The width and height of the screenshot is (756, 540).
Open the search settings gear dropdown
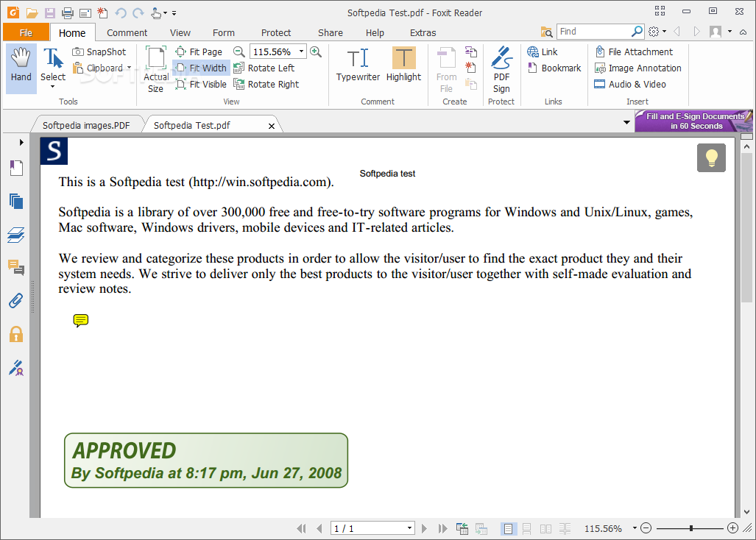click(657, 32)
